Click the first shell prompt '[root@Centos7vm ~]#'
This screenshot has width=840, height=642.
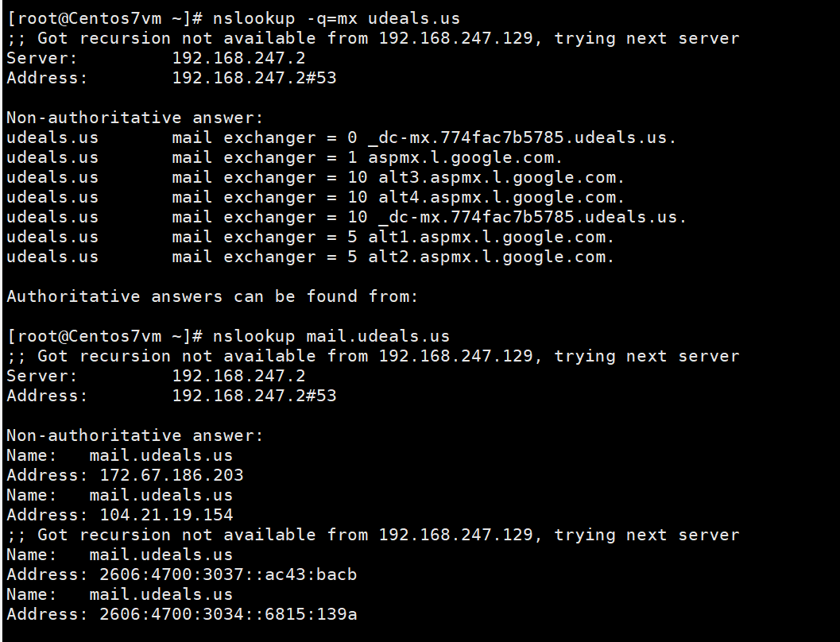coord(106,18)
